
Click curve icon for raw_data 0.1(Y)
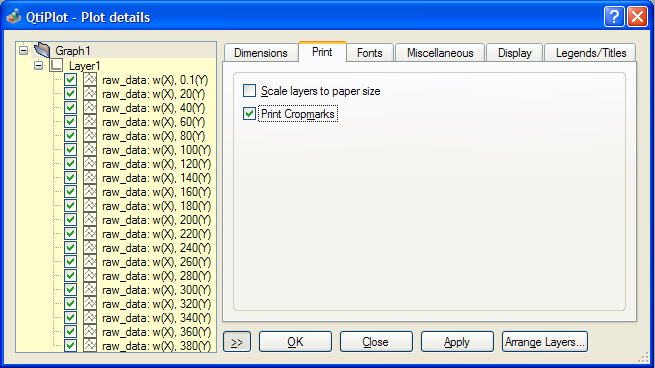coord(90,79)
